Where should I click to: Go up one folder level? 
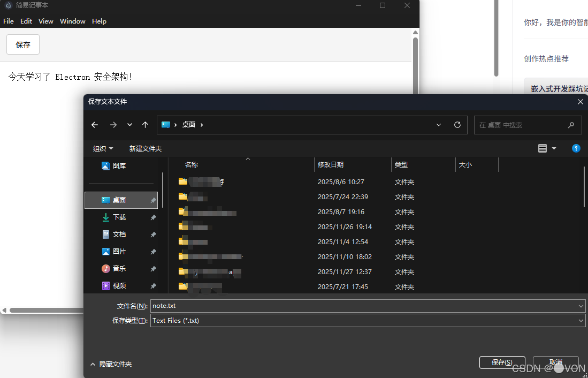pyautogui.click(x=146, y=125)
